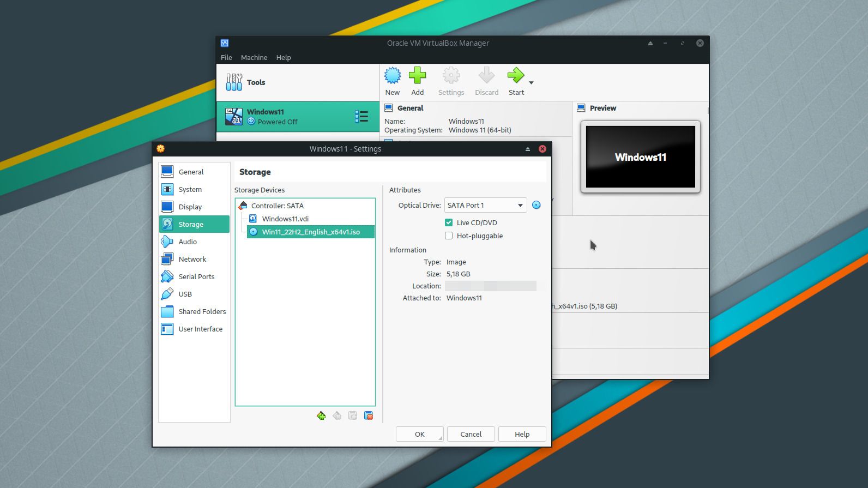The image size is (868, 488).
Task: Click the remove attachment icon
Action: (x=369, y=415)
